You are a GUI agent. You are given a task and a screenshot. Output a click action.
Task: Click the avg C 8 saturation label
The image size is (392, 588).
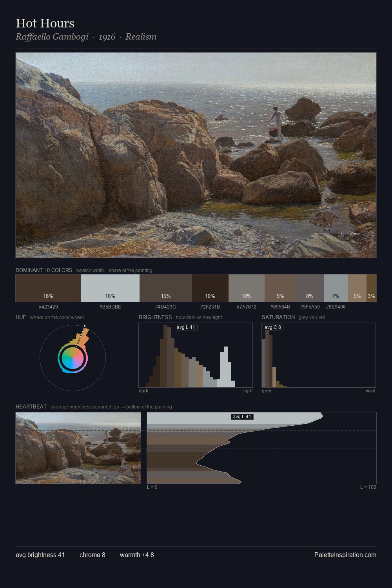[x=272, y=327]
